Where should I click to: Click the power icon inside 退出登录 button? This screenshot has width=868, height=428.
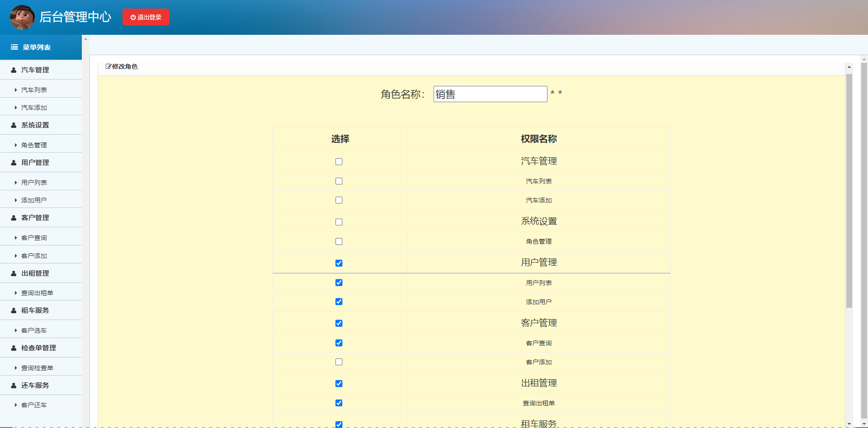point(133,17)
